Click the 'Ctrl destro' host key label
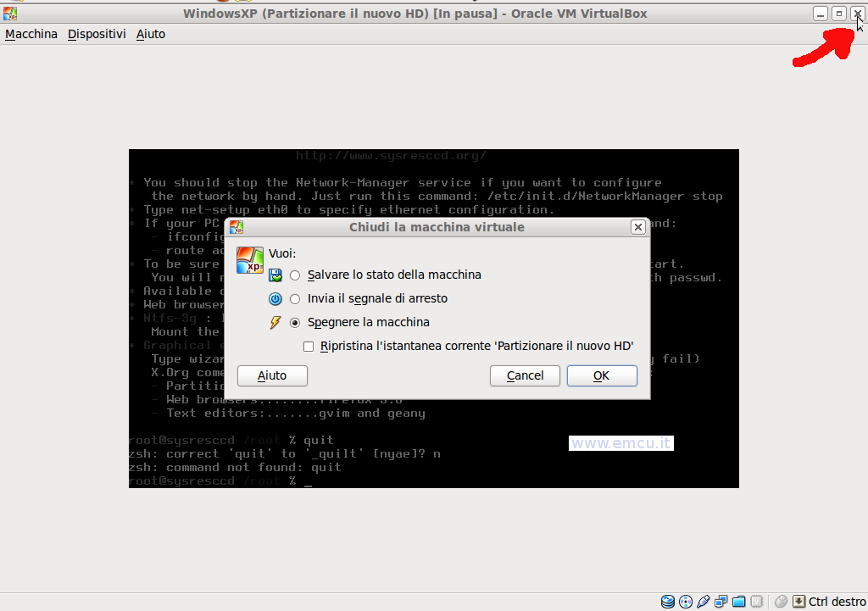868x611 pixels. tap(837, 602)
